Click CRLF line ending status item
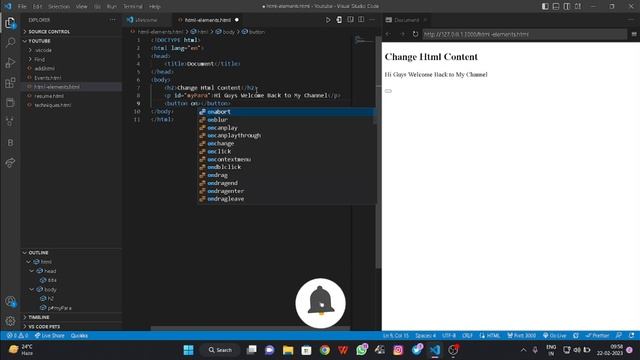 pyautogui.click(x=467, y=336)
